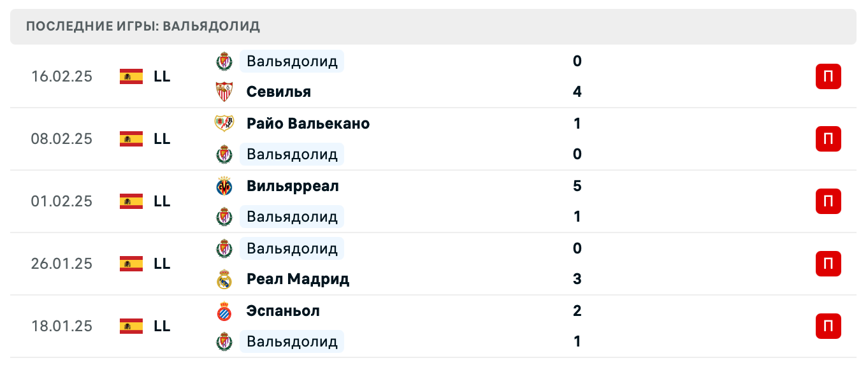Click Spain flag in the 08.02.25 row
The width and height of the screenshot is (868, 372).
[131, 139]
